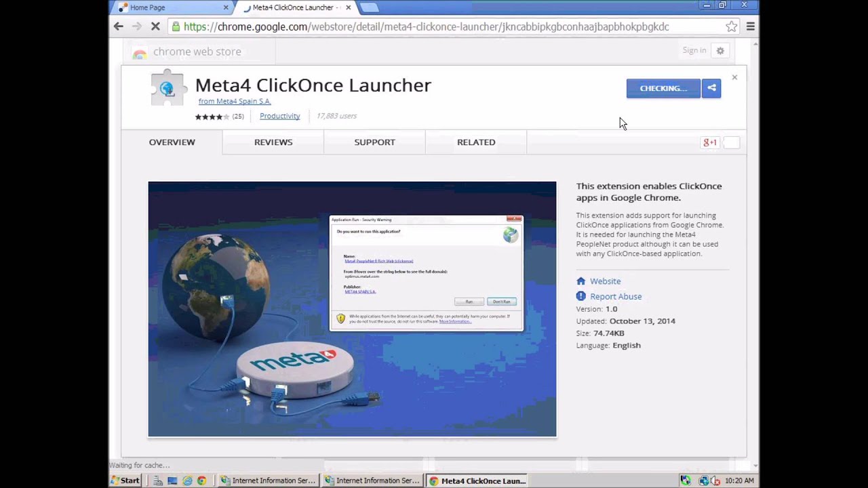Open the Chrome hamburger menu
This screenshot has height=488, width=868.
pos(751,26)
